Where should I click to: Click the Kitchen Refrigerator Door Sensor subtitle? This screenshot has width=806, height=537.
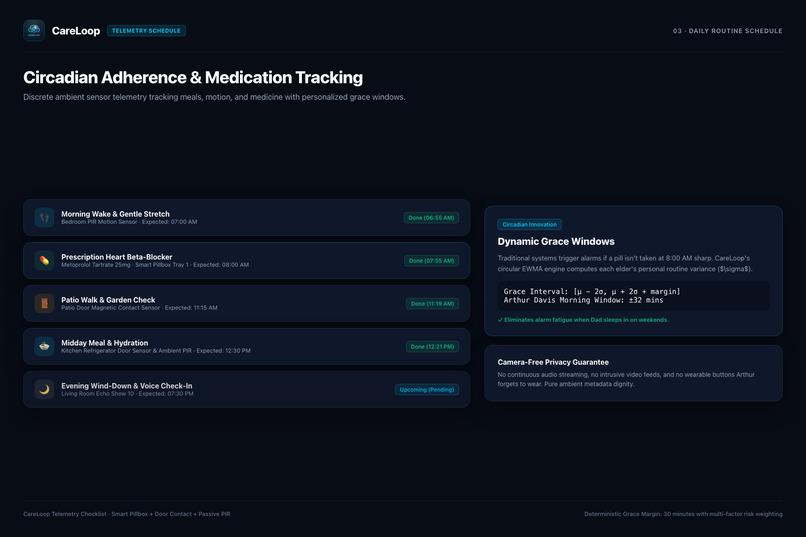[x=156, y=350]
